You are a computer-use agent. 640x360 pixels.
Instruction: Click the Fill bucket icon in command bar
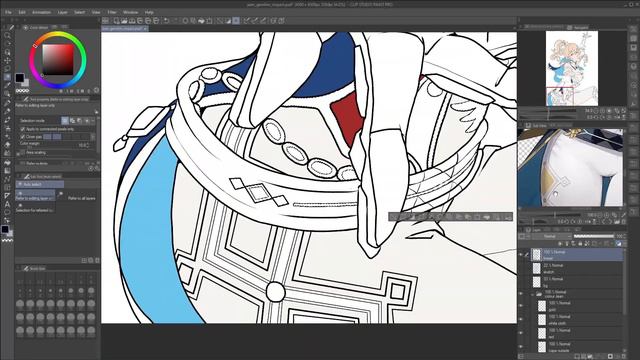201,20
